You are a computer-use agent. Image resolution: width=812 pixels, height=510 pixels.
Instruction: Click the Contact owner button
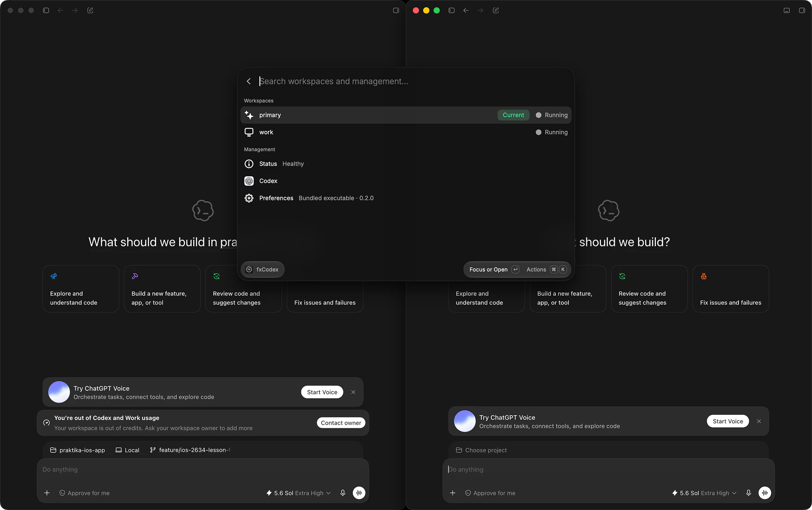341,423
